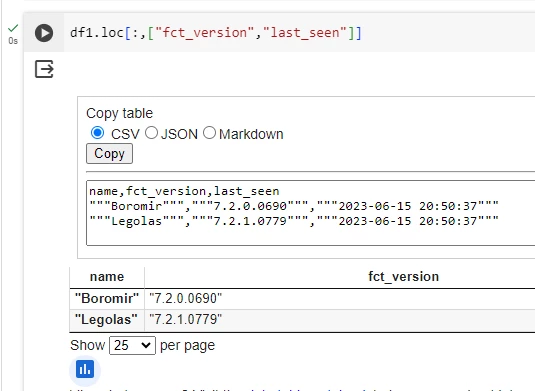Select the CSV copy format
This screenshot has height=391, width=535.
97,133
